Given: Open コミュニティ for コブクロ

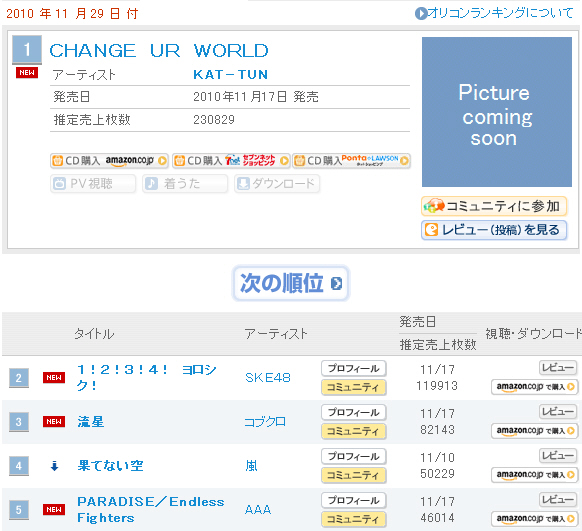Looking at the screenshot, I should (354, 431).
